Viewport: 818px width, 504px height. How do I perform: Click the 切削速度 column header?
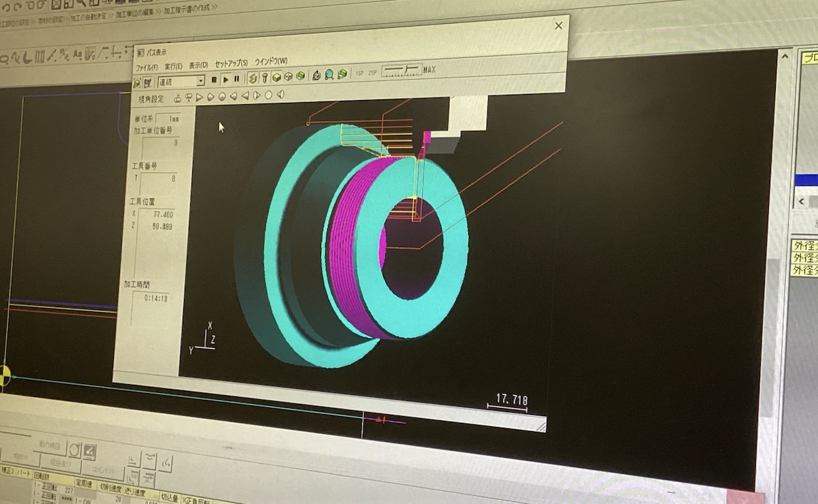tap(109, 488)
